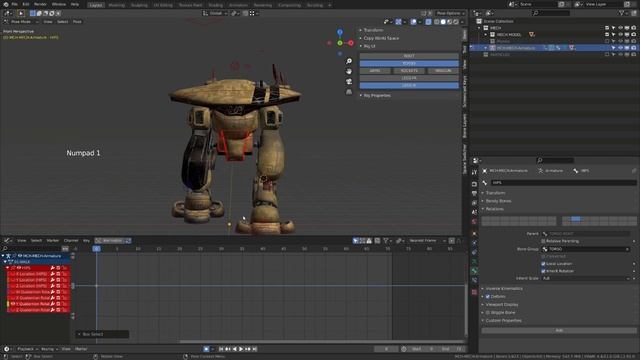The width and height of the screenshot is (640, 360).
Task: Switch to the Animation workspace tab
Action: coord(238,5)
